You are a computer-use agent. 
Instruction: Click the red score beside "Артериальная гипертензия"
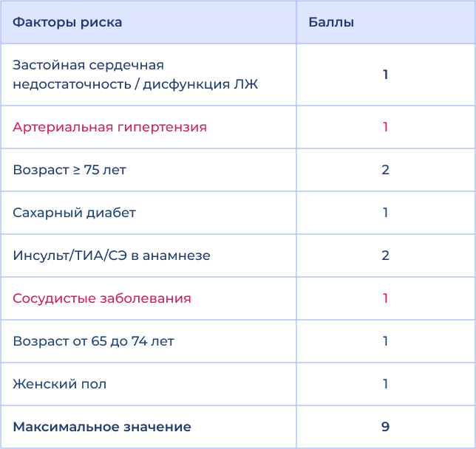pos(385,127)
